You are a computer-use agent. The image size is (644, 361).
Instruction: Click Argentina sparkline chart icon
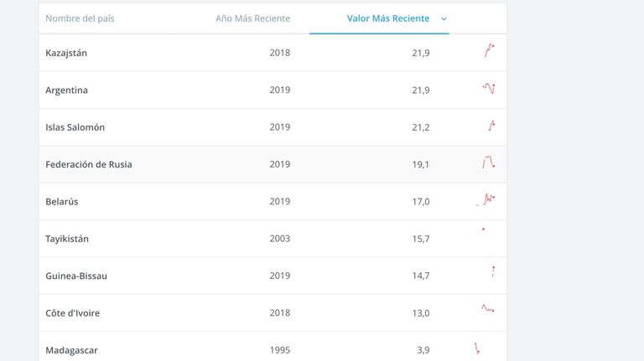tap(488, 88)
